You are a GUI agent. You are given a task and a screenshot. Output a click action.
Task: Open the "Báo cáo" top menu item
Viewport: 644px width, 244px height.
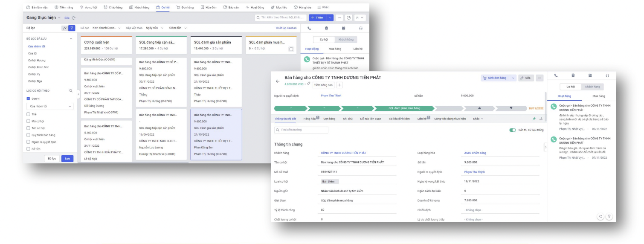click(x=231, y=7)
